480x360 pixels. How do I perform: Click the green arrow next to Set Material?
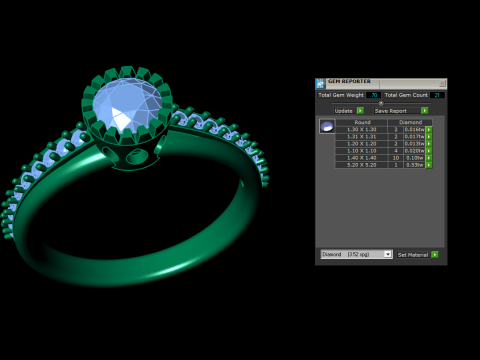click(435, 255)
